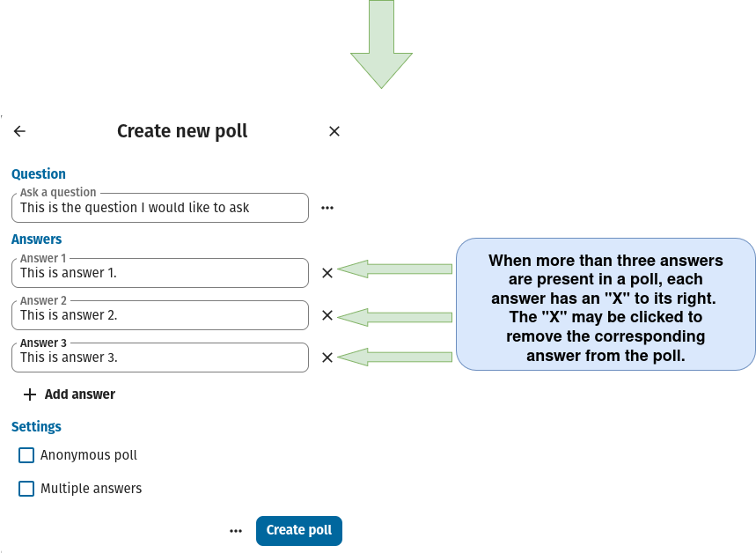756x553 pixels.
Task: Click the Anonymous poll label text
Action: pyautogui.click(x=89, y=455)
